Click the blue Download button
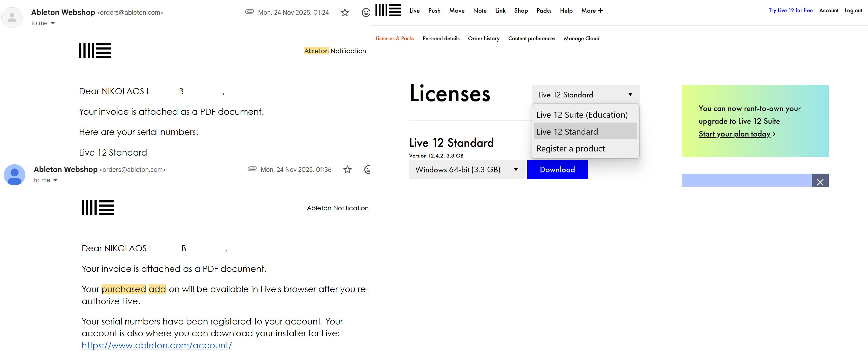Image resolution: width=868 pixels, height=353 pixels. click(x=557, y=170)
